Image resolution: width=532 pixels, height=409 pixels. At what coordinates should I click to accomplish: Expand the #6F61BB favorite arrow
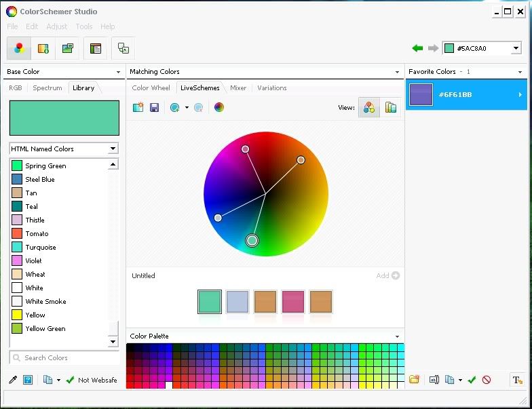click(x=520, y=95)
